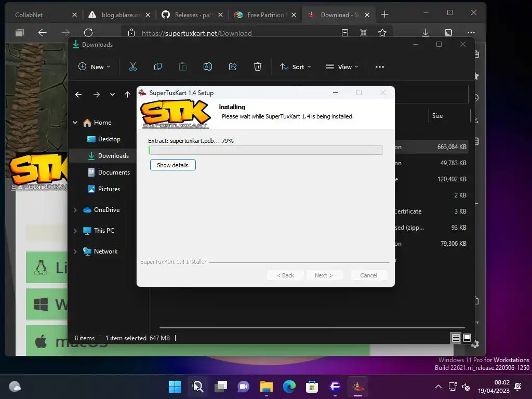Click browser back arrow button
The image size is (532, 399).
pos(43,33)
